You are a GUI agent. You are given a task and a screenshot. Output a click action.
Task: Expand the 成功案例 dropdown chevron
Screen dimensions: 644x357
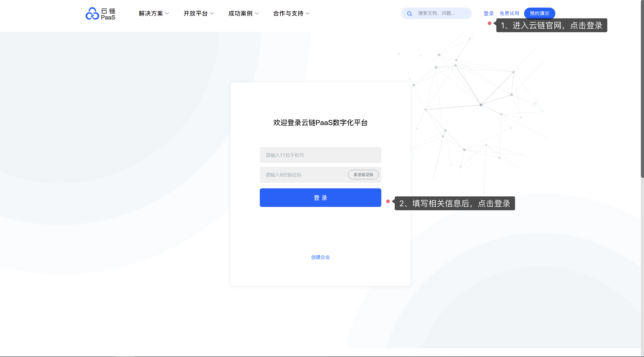click(x=257, y=13)
